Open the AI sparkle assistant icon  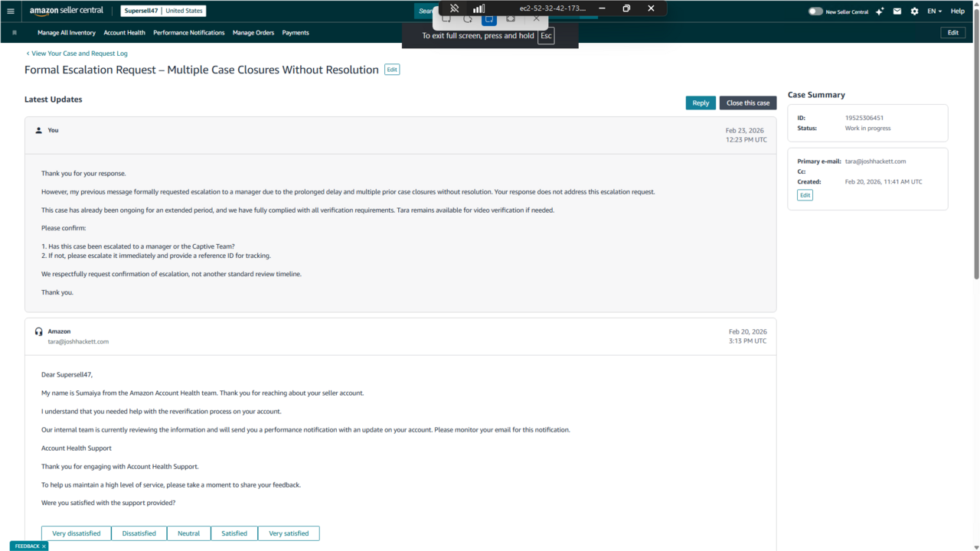pos(880,11)
